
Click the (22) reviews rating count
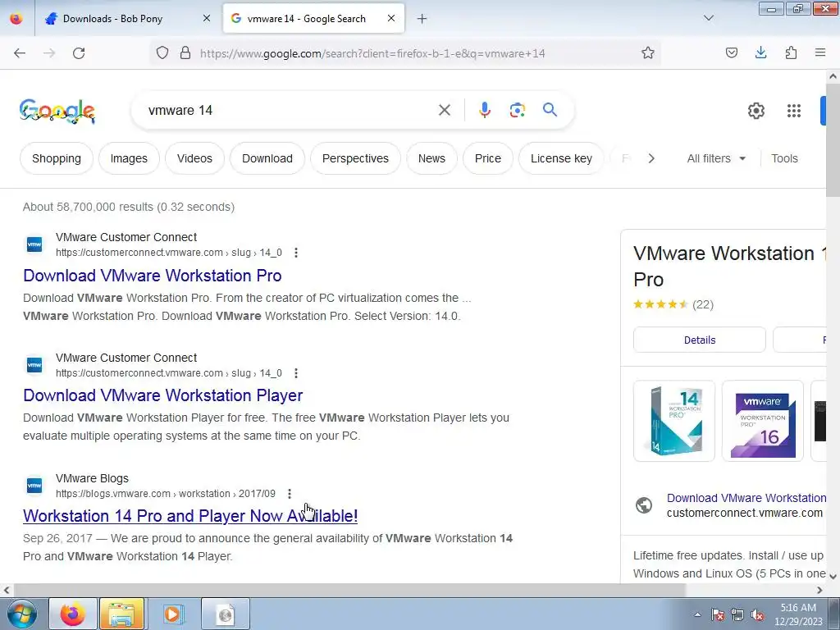coord(703,305)
